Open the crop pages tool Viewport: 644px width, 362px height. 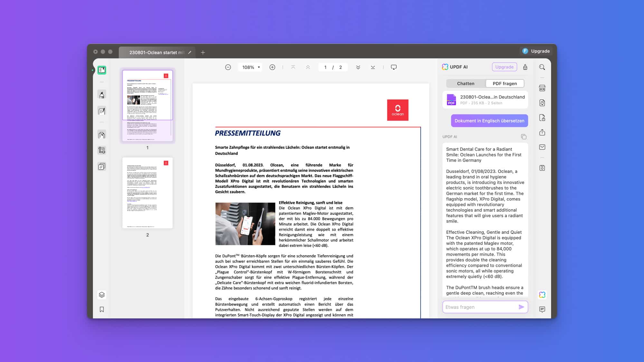coord(102,150)
